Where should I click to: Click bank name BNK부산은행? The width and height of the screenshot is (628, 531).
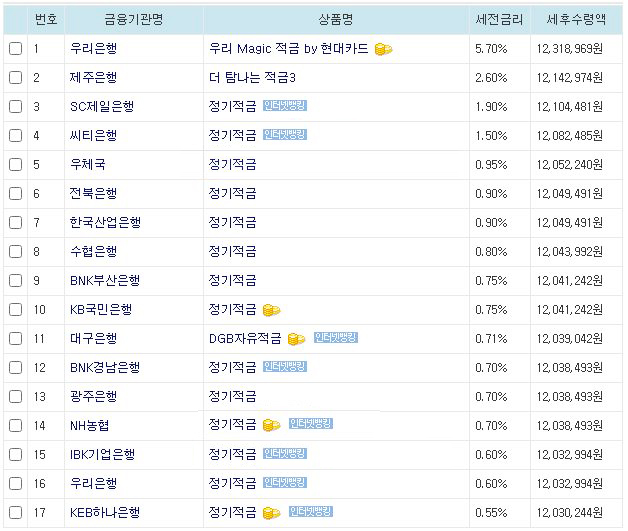pyautogui.click(x=105, y=280)
